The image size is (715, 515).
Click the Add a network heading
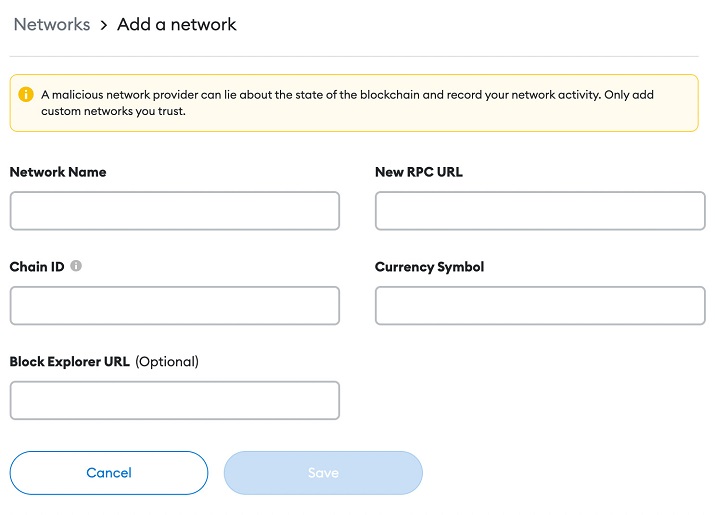coord(177,25)
